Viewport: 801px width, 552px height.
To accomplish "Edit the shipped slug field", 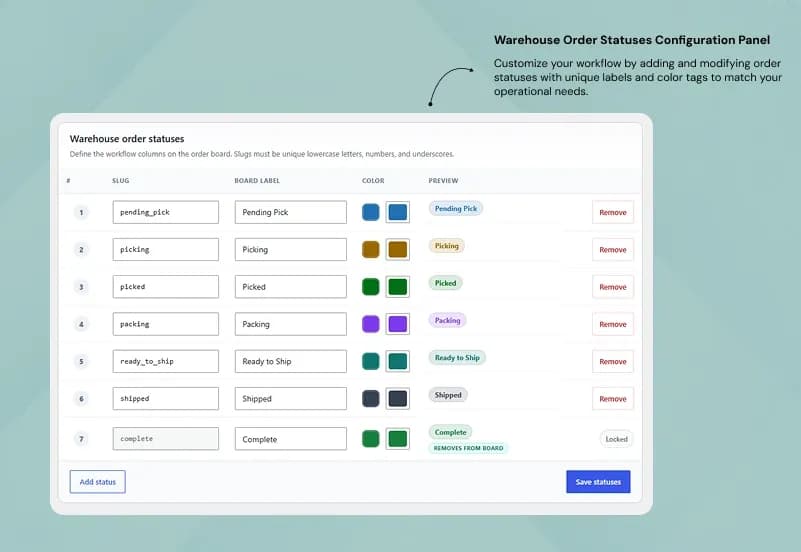I will pyautogui.click(x=166, y=398).
